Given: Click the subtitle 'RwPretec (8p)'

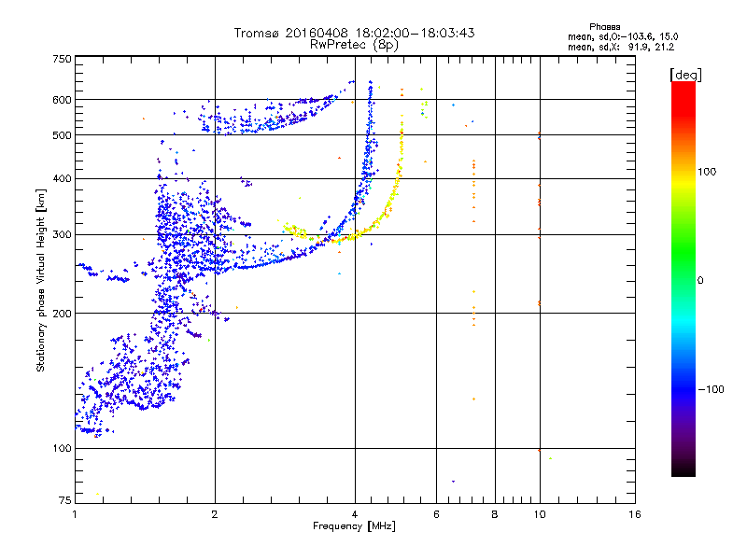Looking at the screenshot, I should (354, 45).
